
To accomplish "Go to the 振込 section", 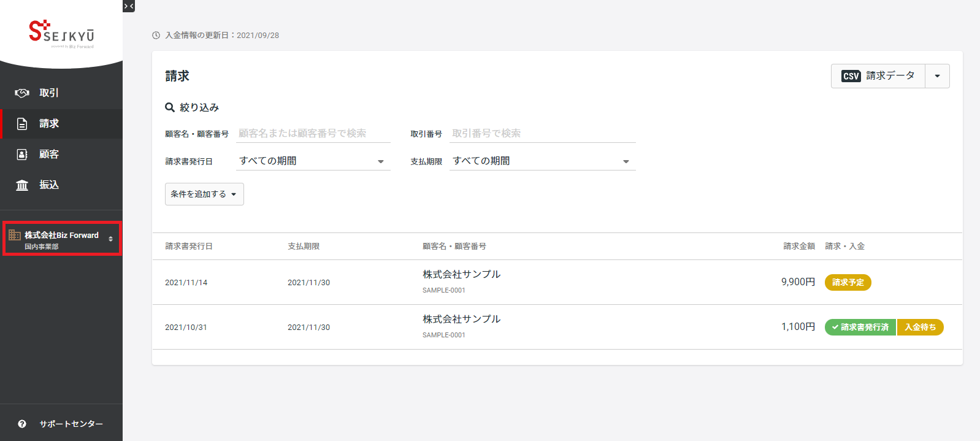I will click(61, 185).
